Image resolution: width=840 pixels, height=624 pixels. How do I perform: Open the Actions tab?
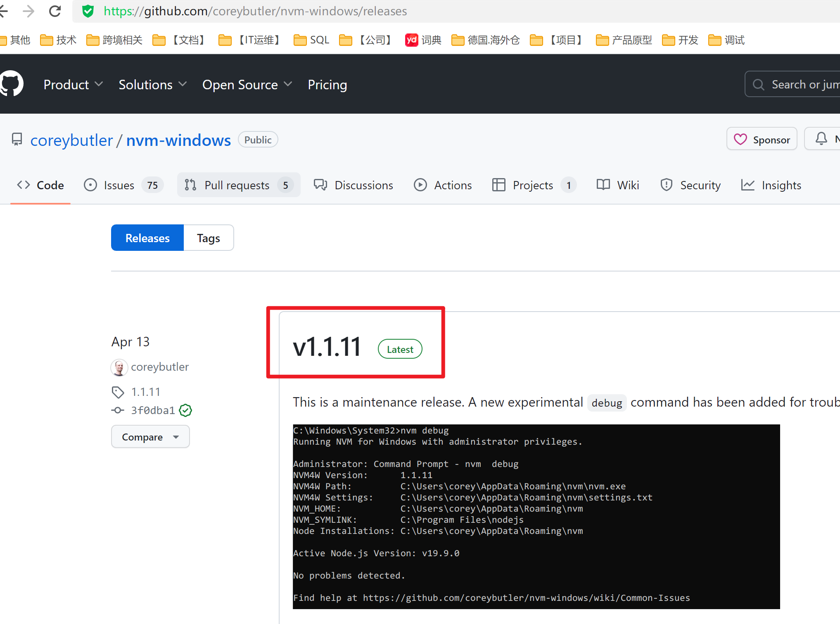coord(443,185)
